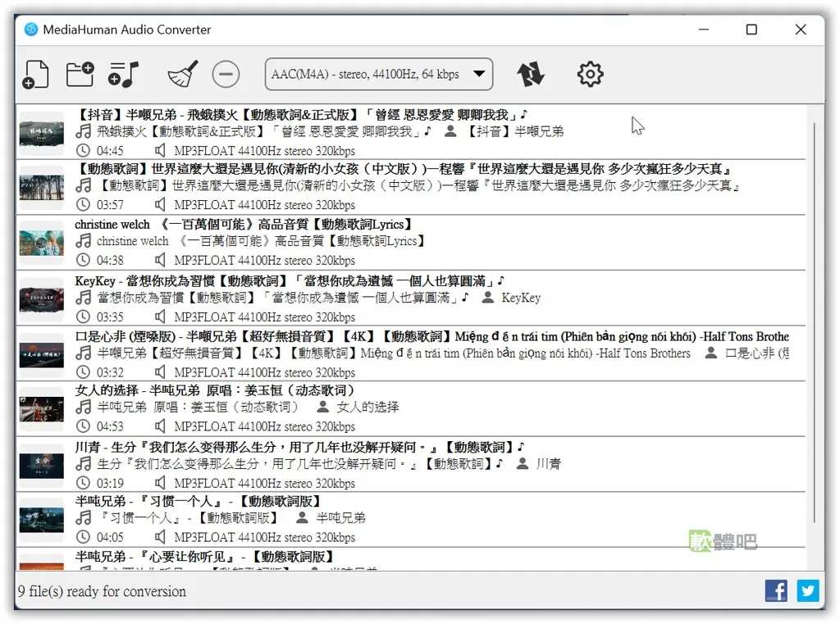This screenshot has width=840, height=624.
Task: Open the Facebook link icon
Action: [x=776, y=591]
